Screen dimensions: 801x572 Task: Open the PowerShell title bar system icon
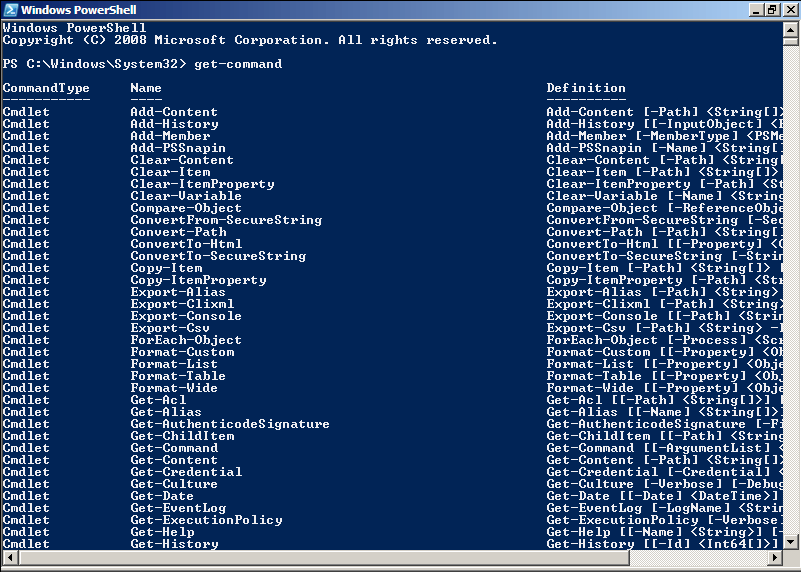pos(10,9)
